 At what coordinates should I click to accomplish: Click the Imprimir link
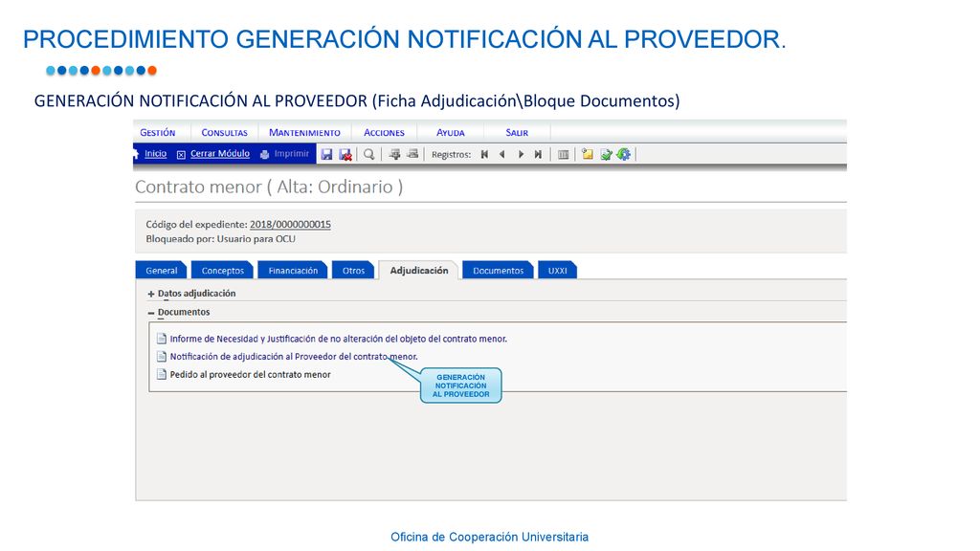[x=291, y=154]
